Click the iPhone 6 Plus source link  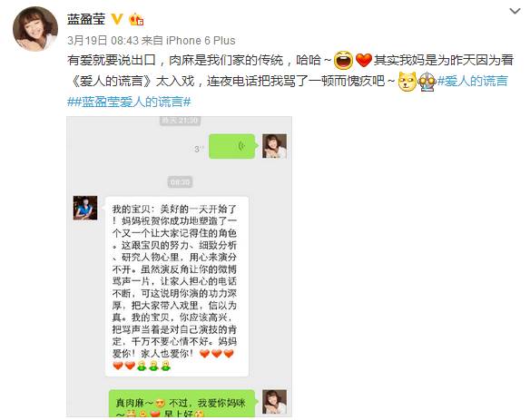201,41
